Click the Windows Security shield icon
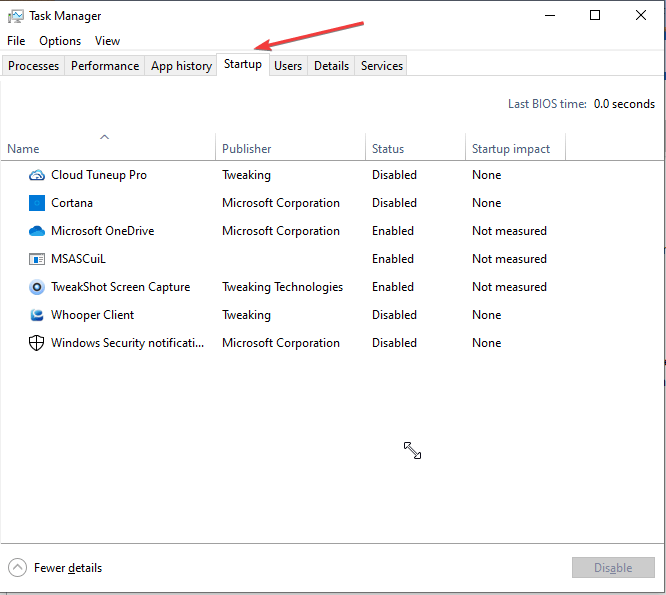The width and height of the screenshot is (666, 595). pos(37,343)
